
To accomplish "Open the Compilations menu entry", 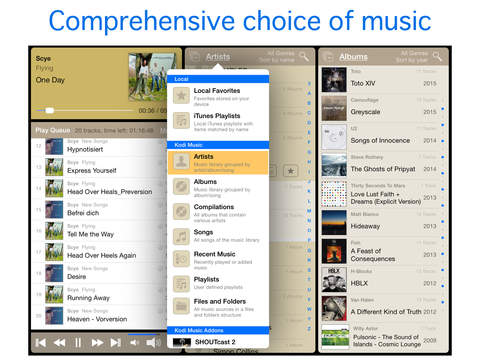I will tap(218, 213).
